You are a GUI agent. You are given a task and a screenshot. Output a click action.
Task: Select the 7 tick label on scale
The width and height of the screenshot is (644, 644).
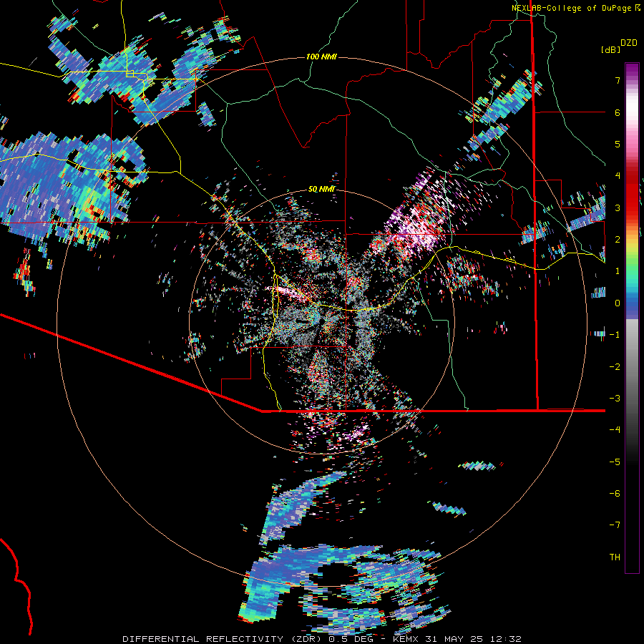pyautogui.click(x=618, y=80)
